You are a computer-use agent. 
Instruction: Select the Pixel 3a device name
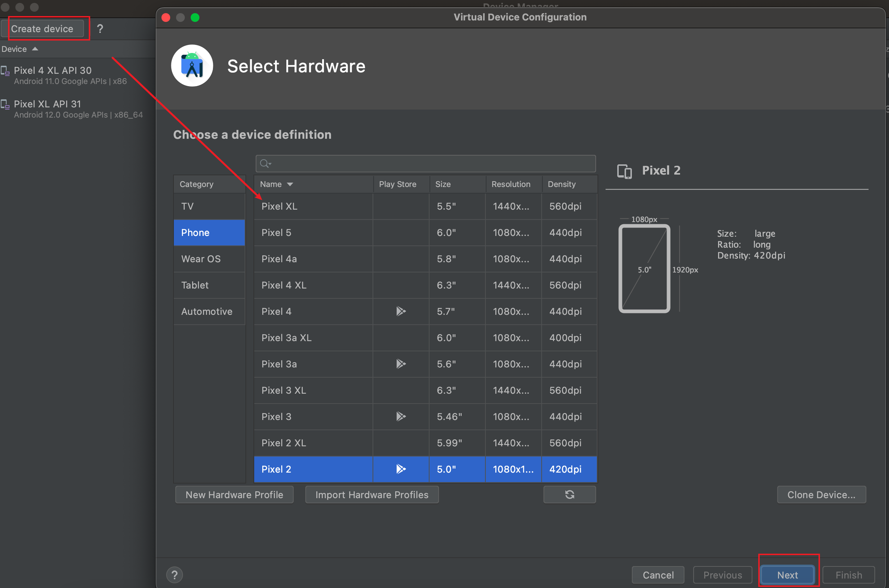(279, 364)
